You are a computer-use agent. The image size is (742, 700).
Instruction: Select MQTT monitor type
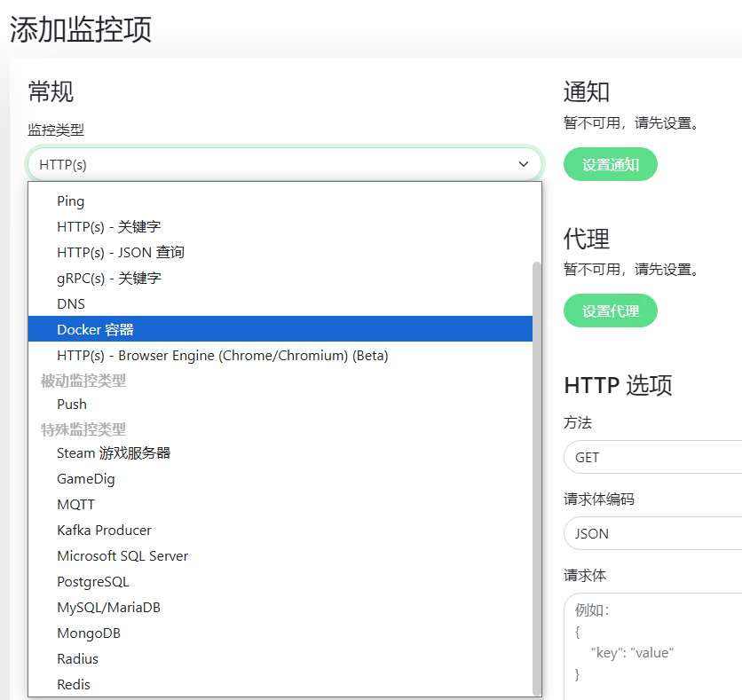75,505
